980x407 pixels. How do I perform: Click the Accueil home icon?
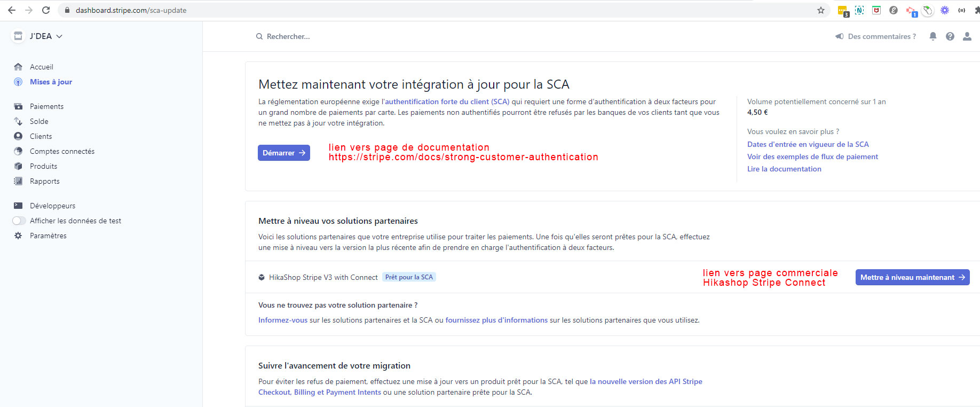pos(18,67)
